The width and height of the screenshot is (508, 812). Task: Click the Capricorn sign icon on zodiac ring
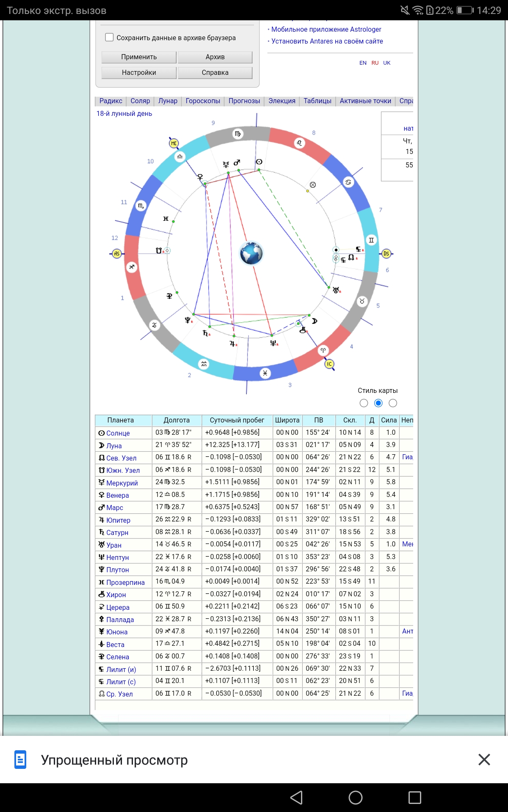155,325
